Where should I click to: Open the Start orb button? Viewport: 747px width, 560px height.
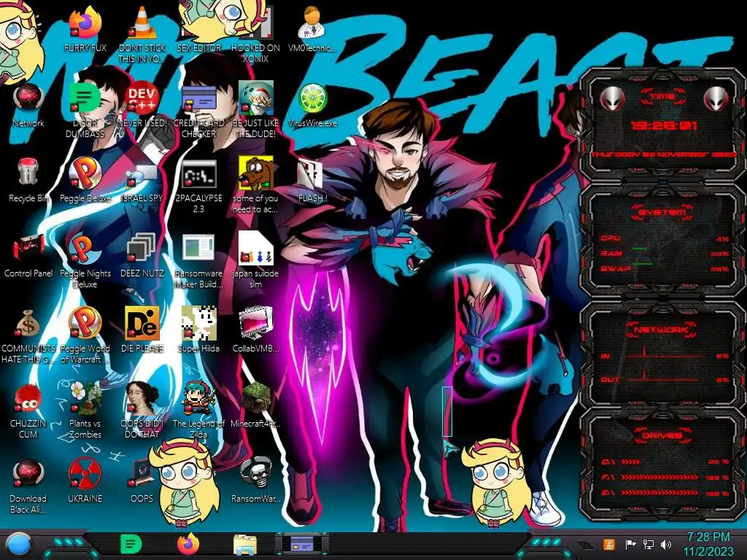pos(19,544)
